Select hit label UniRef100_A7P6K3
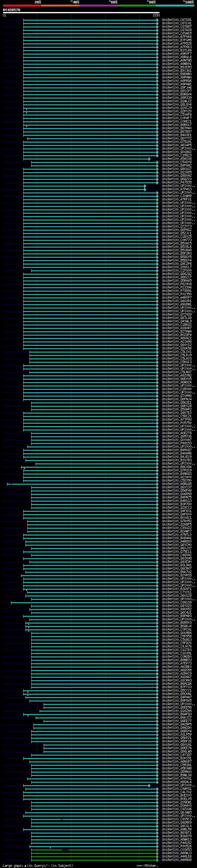 [x=177, y=47]
